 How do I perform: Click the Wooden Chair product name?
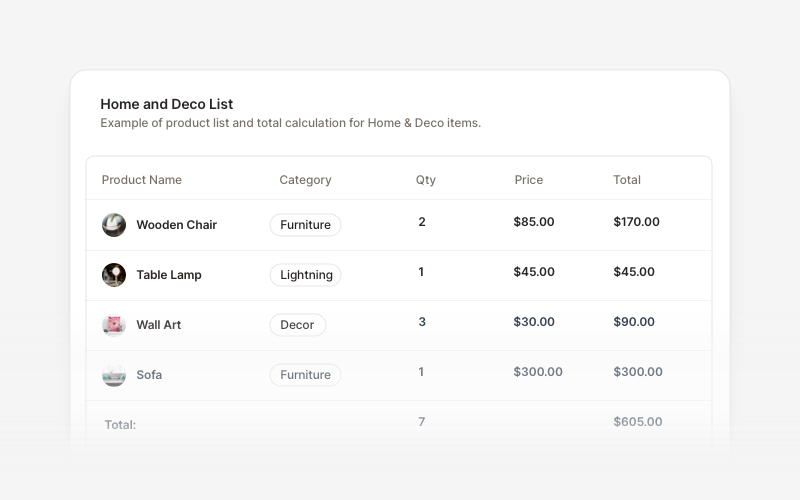point(176,225)
